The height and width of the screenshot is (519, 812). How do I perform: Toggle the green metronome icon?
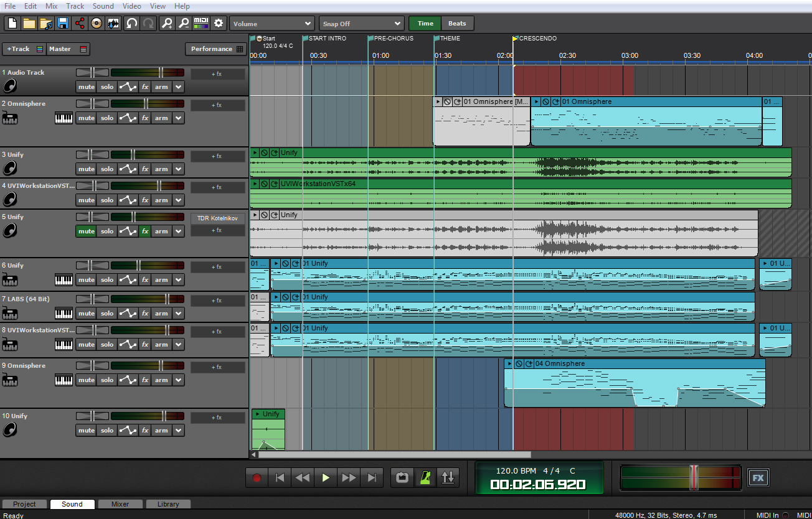[425, 478]
